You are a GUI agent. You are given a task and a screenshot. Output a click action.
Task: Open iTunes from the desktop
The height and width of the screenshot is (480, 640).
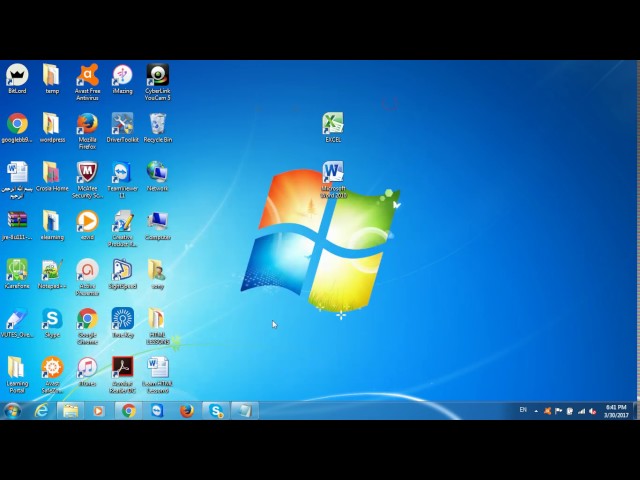[87, 368]
